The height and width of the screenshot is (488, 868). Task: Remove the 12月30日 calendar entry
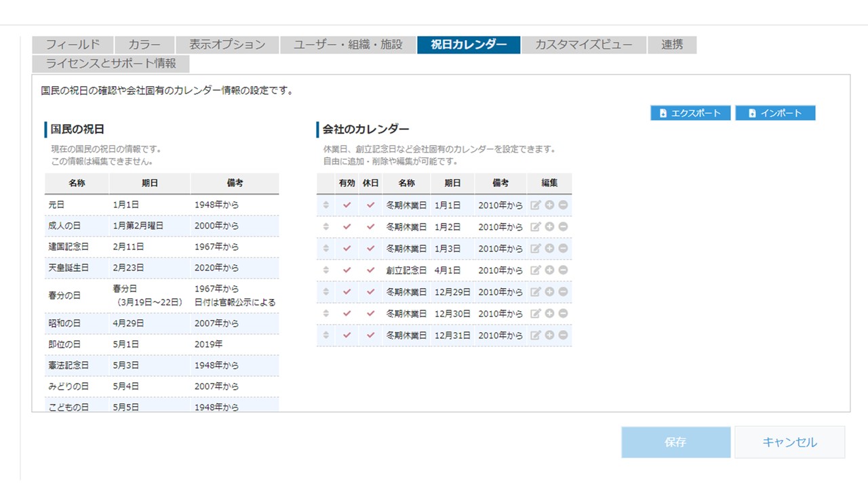pyautogui.click(x=563, y=314)
